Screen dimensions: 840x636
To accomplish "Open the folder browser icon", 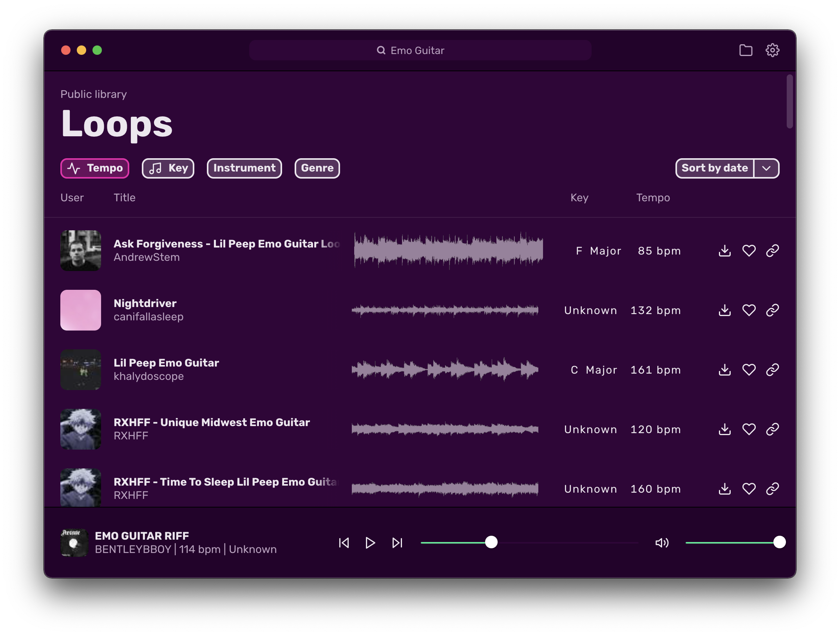I will (746, 50).
